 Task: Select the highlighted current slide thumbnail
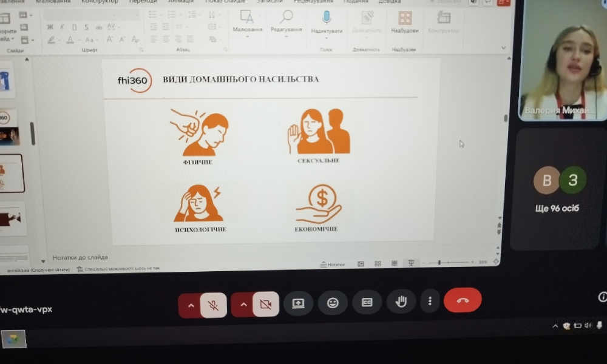[x=12, y=173]
